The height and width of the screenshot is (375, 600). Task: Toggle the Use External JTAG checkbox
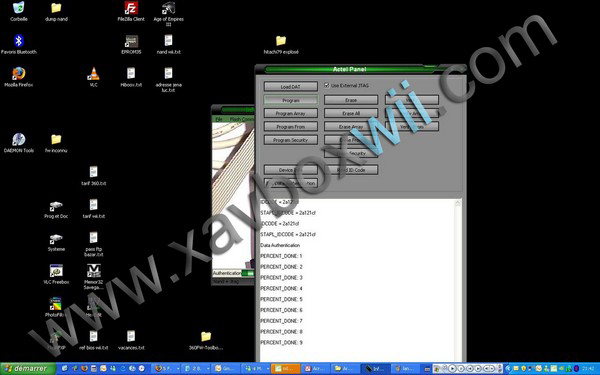(x=326, y=85)
